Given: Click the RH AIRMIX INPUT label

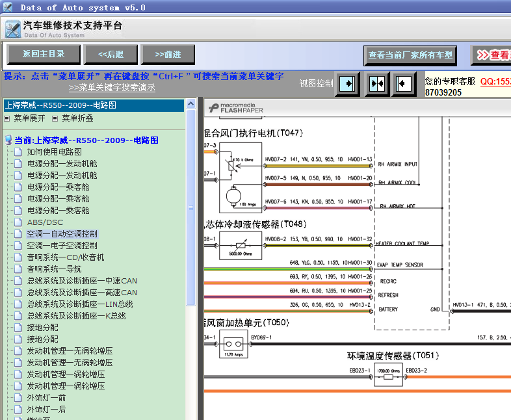Looking at the screenshot, I should pyautogui.click(x=398, y=164).
